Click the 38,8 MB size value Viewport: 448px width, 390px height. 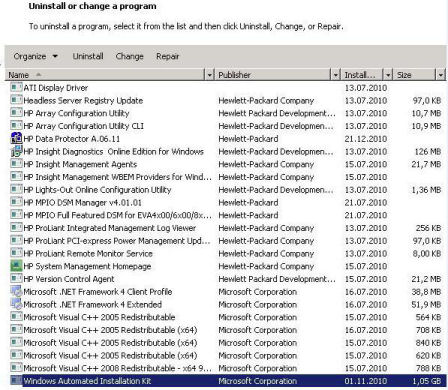(x=426, y=292)
